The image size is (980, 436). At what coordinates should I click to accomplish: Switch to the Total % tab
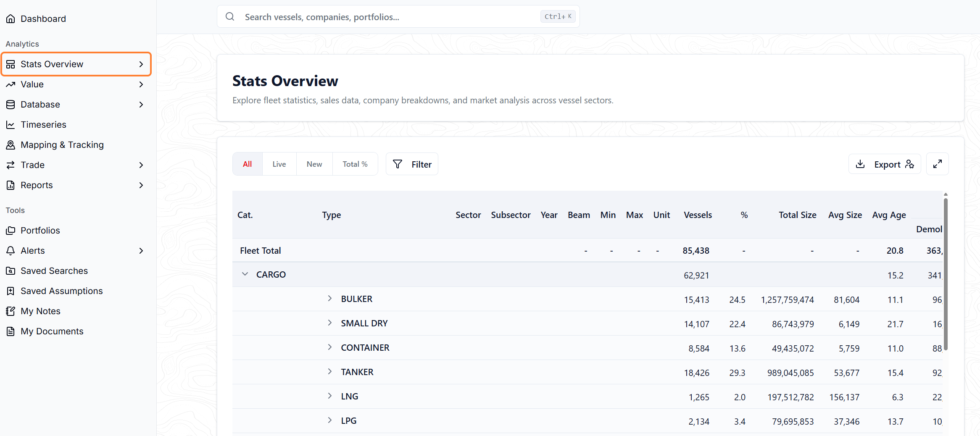[x=355, y=164]
